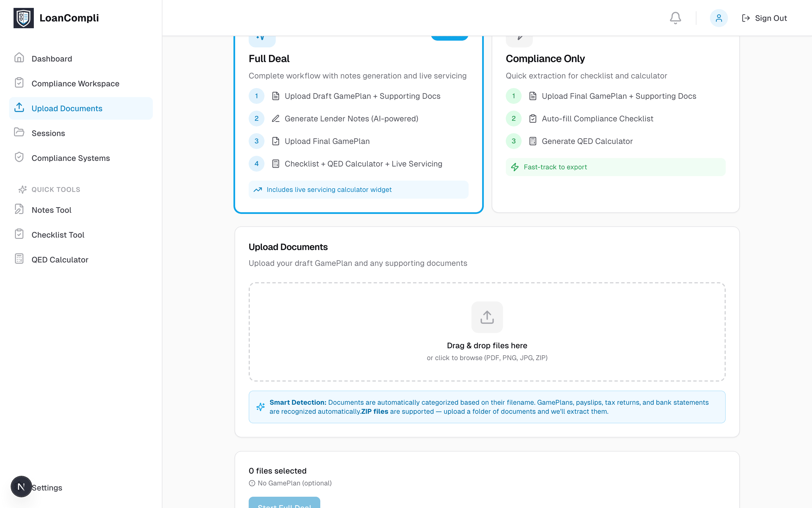Click the Checklist Tool clipboard icon
This screenshot has width=812, height=508.
click(19, 234)
